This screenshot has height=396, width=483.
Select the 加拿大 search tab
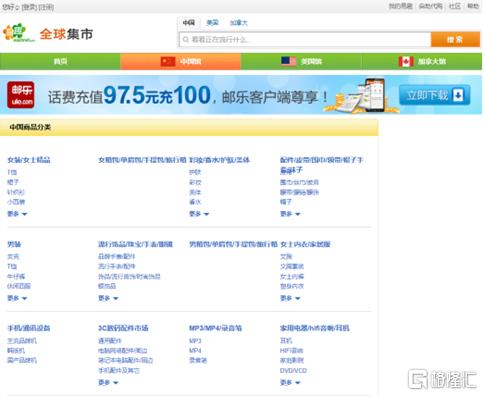[239, 23]
